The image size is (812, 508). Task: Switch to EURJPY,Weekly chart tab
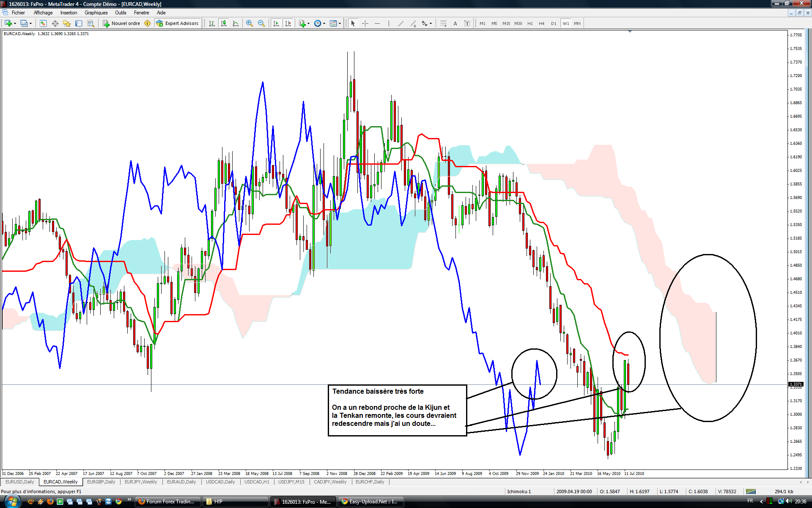pos(141,482)
